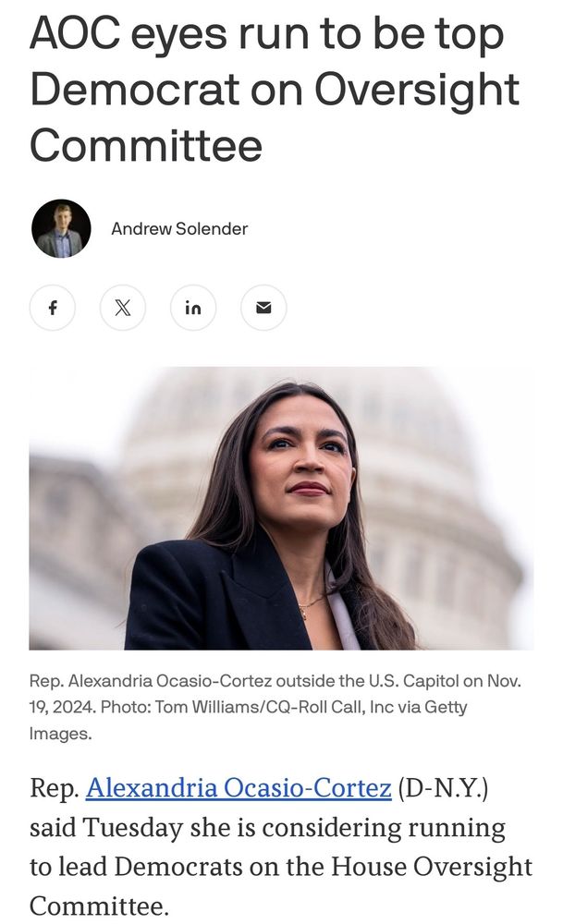Click 'House Oversight' in the paragraph
Image resolution: width=563 pixels, height=924 pixels.
[x=432, y=867]
